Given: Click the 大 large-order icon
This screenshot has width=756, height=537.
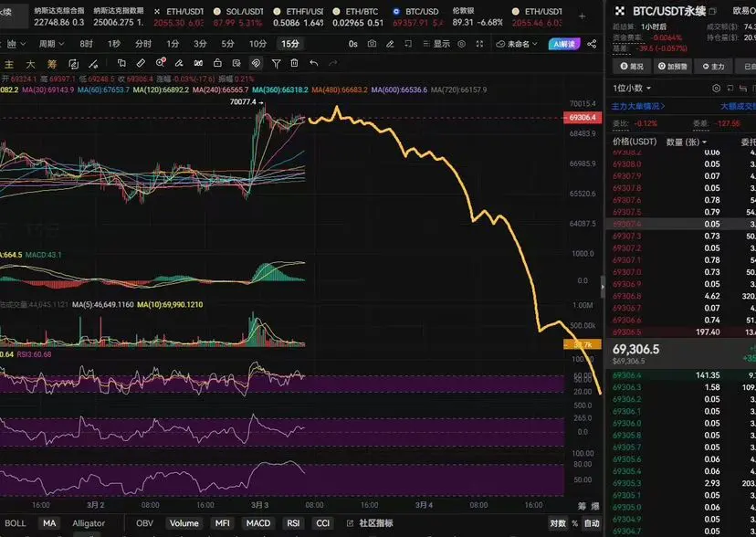Looking at the screenshot, I should point(30,64).
